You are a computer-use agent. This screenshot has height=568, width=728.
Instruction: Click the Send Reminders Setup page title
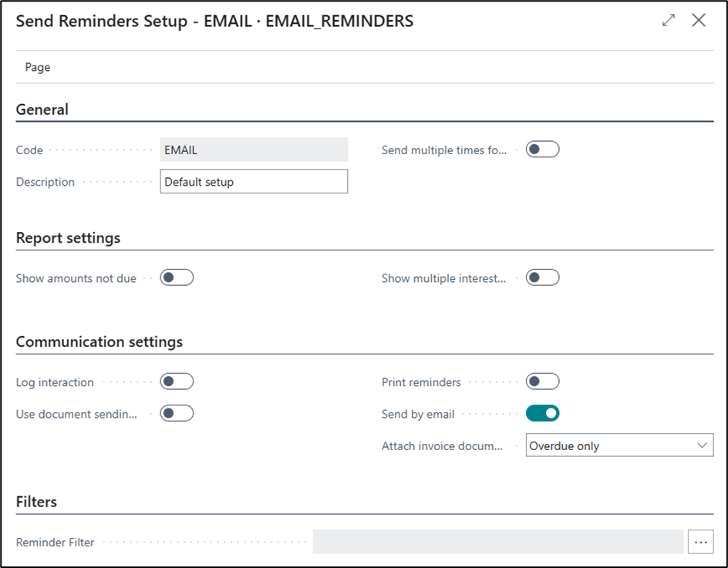point(214,22)
